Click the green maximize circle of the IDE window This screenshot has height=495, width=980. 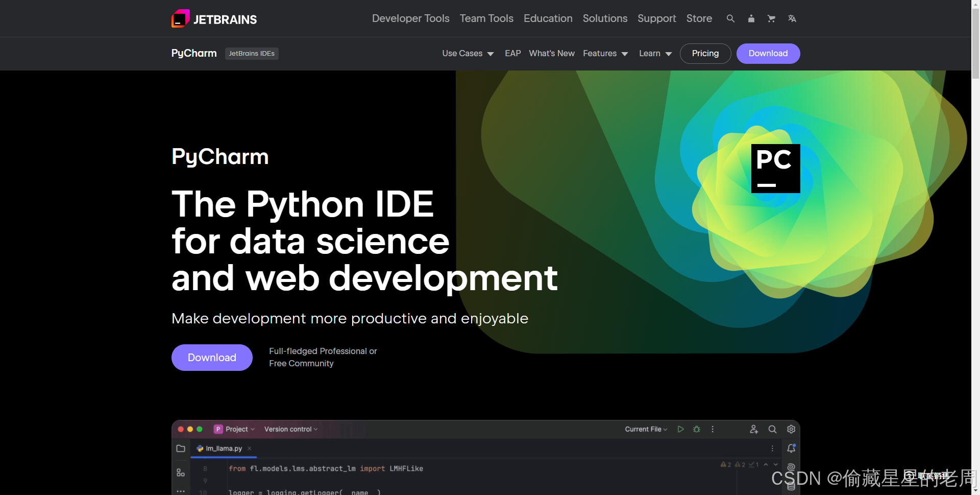click(x=200, y=429)
